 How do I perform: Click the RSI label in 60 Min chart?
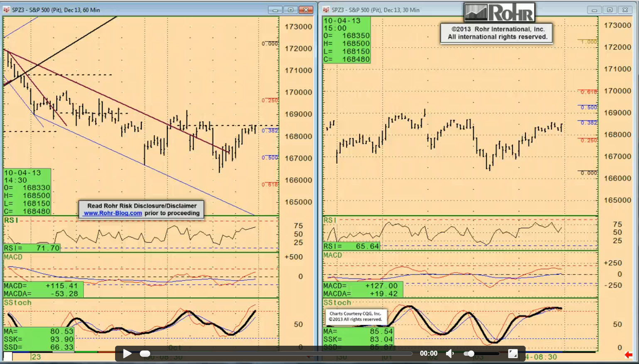click(x=11, y=220)
